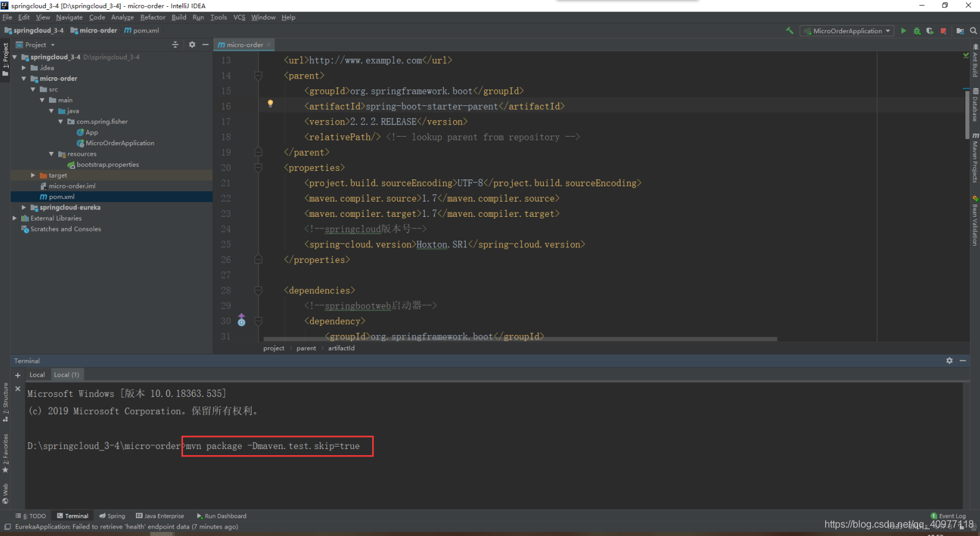Select the micro-order editor tab
The width and height of the screenshot is (980, 536).
(x=244, y=45)
